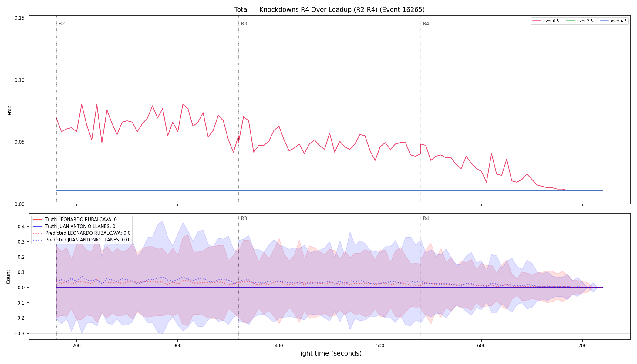Viewport: 637px width, 364px height.
Task: Click the 0.0 tick on Count axis
Action: click(21, 288)
